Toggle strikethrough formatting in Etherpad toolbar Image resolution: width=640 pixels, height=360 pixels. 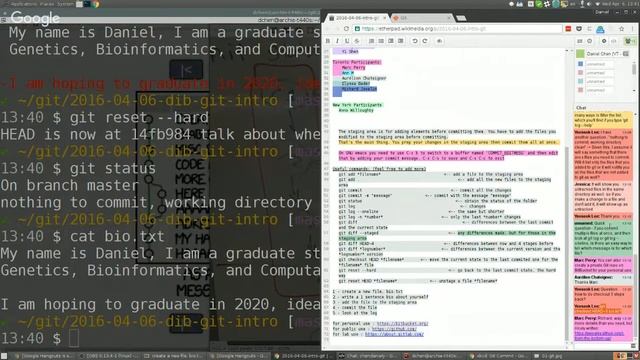click(x=357, y=41)
